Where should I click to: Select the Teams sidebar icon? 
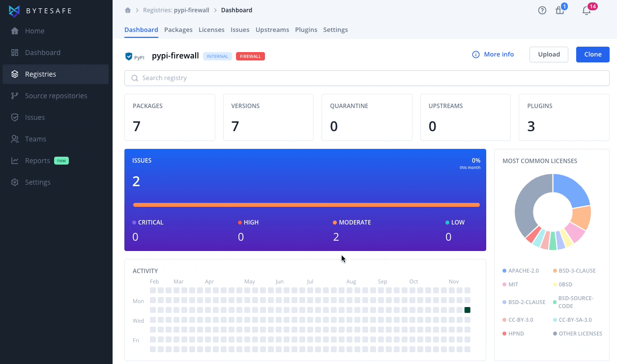coord(15,139)
